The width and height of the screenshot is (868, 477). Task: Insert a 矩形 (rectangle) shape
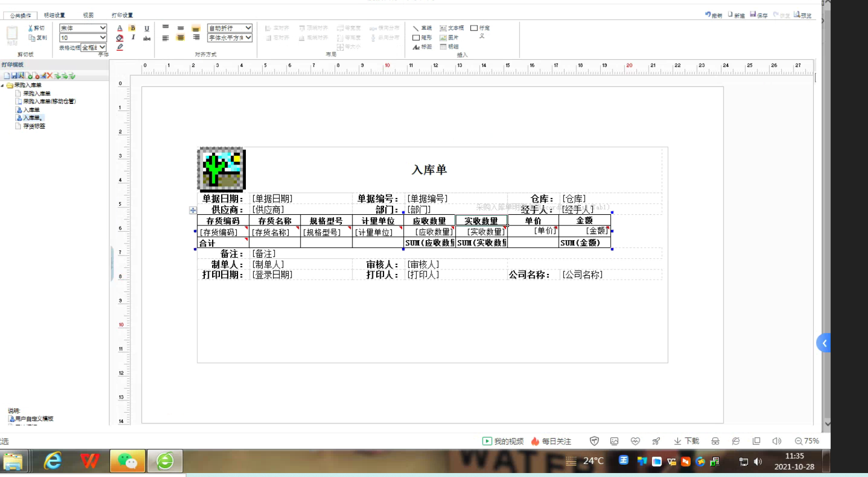coord(422,38)
